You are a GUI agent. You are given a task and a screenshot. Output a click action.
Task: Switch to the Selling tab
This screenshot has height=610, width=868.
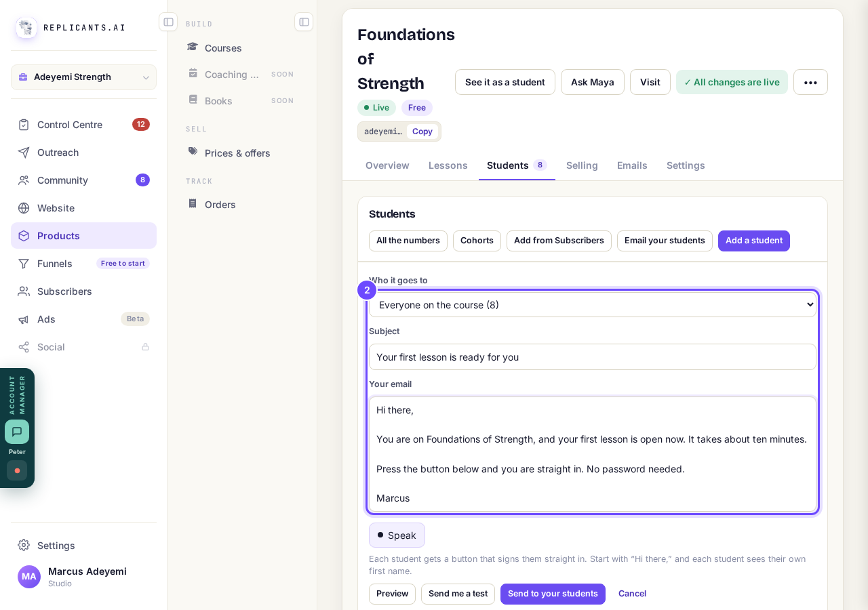582,165
